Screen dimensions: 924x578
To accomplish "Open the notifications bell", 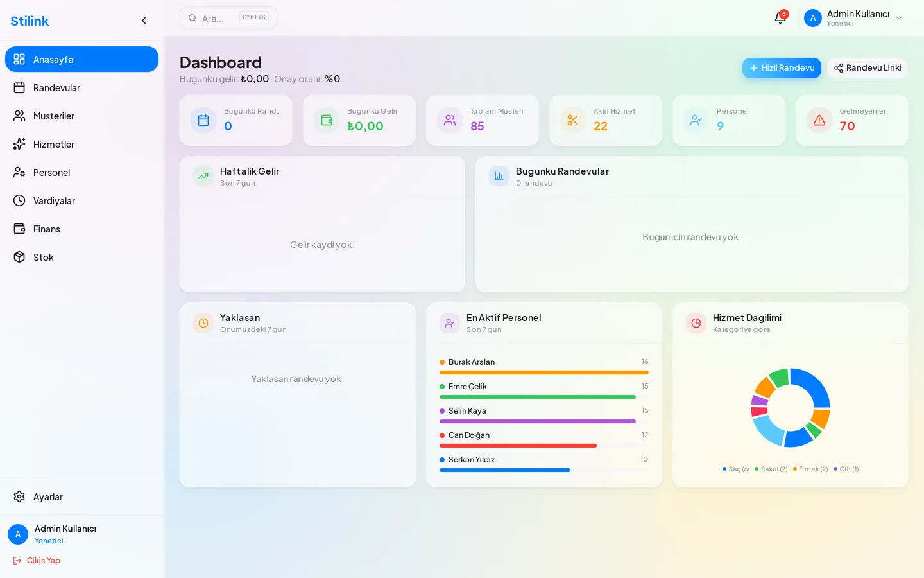I will [x=780, y=18].
